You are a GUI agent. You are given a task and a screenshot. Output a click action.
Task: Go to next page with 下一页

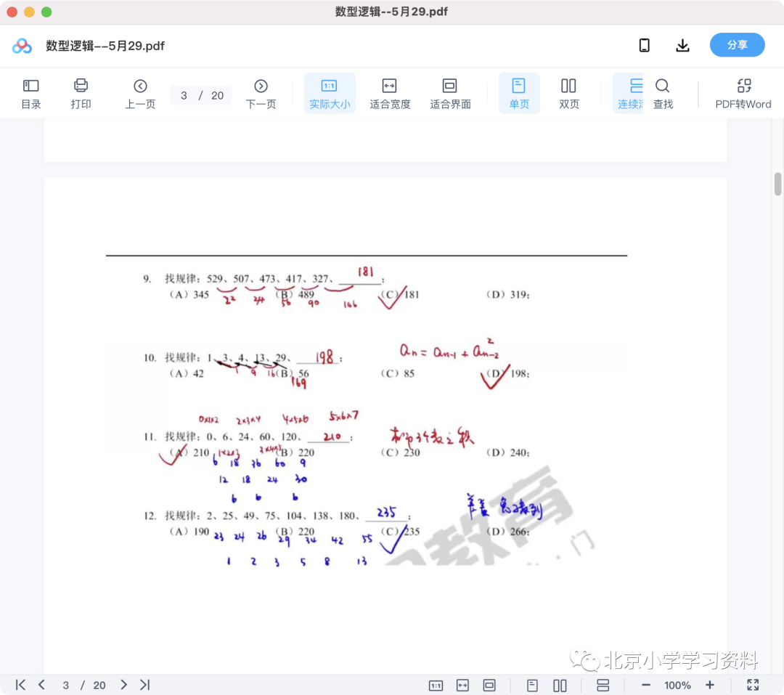point(261,94)
